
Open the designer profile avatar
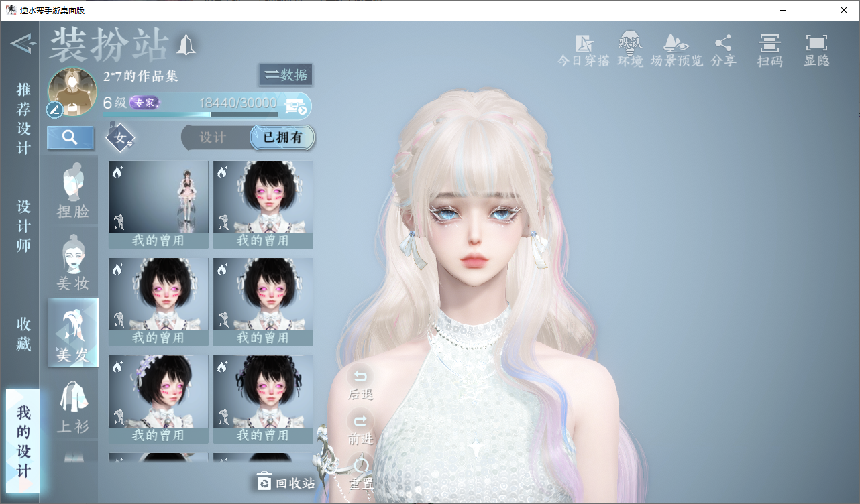tap(72, 92)
